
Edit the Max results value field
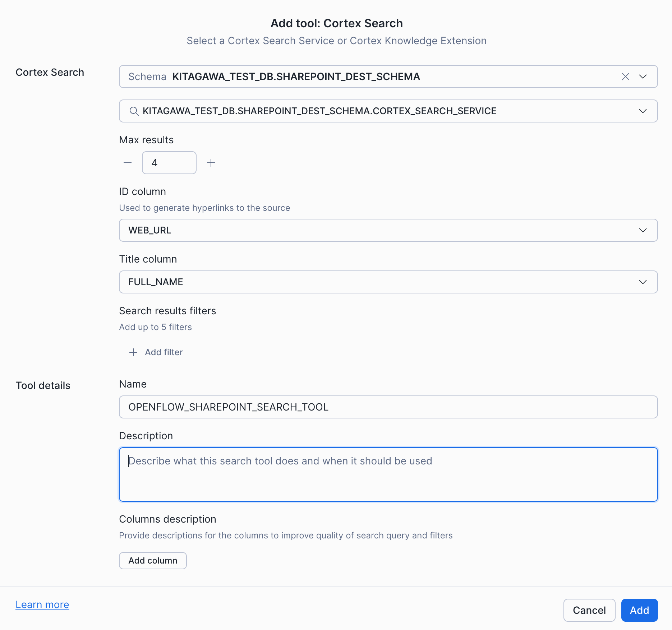pyautogui.click(x=169, y=163)
